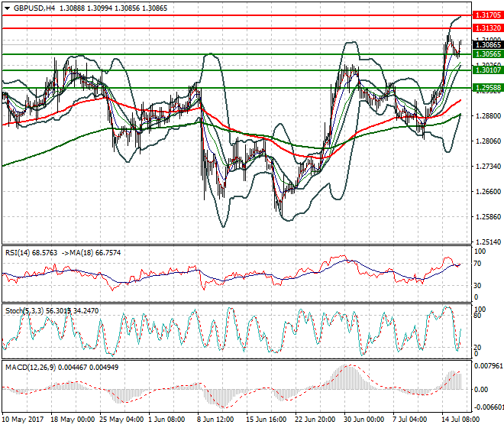Image resolution: width=504 pixels, height=428 pixels.
Task: Click the RSI 70 level scale value
Action: [478, 264]
